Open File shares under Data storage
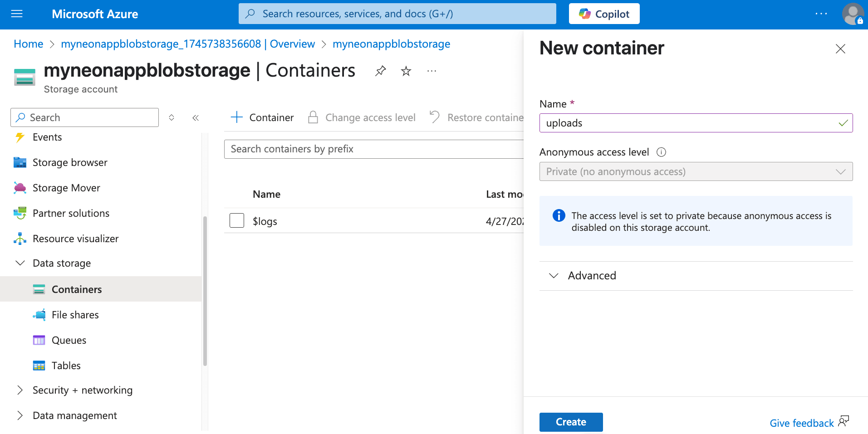 (75, 314)
